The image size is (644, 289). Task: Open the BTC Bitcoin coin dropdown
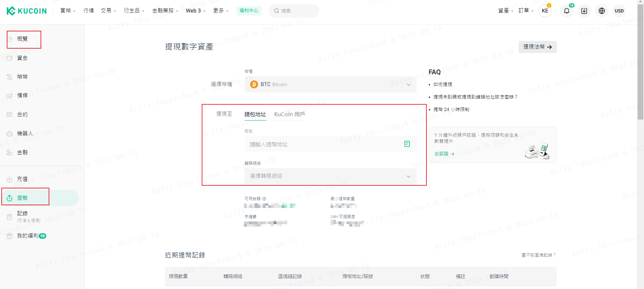click(330, 84)
